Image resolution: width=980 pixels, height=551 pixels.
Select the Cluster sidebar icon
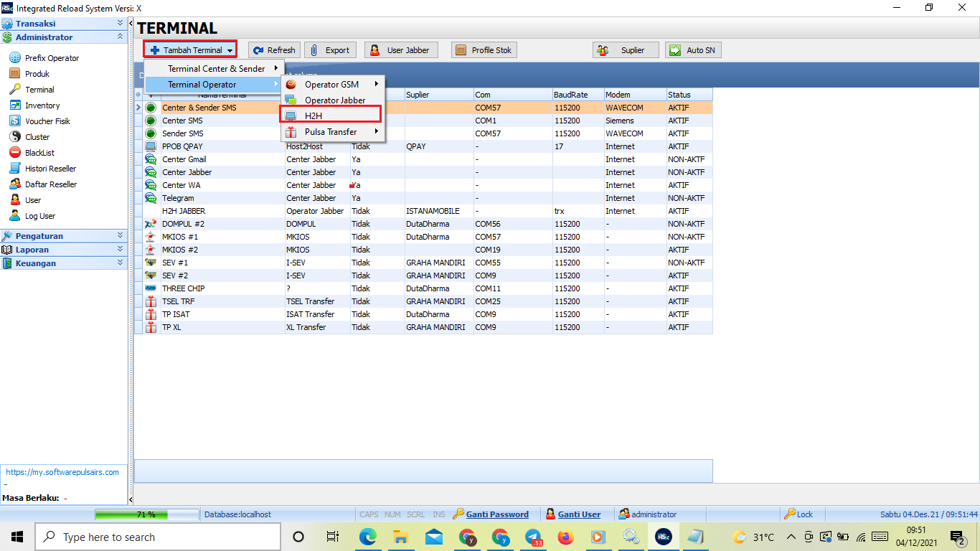[14, 137]
